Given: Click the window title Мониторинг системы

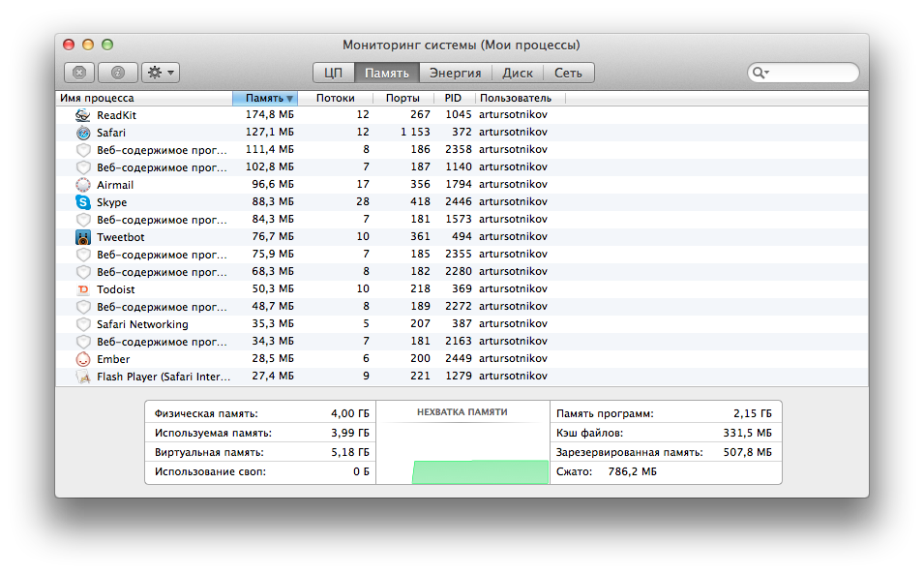Looking at the screenshot, I should pyautogui.click(x=462, y=45).
